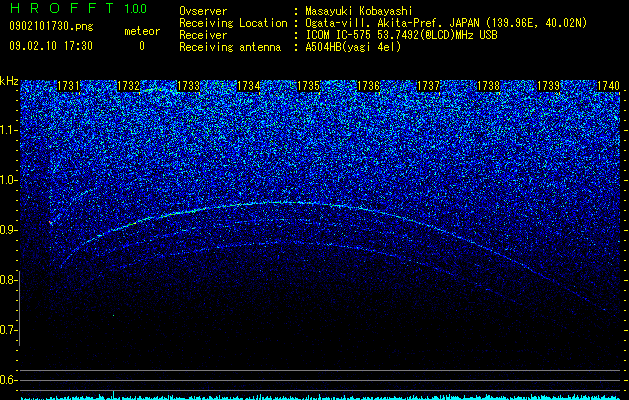The height and width of the screenshot is (400, 629).
Task: Click the 1.1 kHz axis label
Action: pos(9,130)
